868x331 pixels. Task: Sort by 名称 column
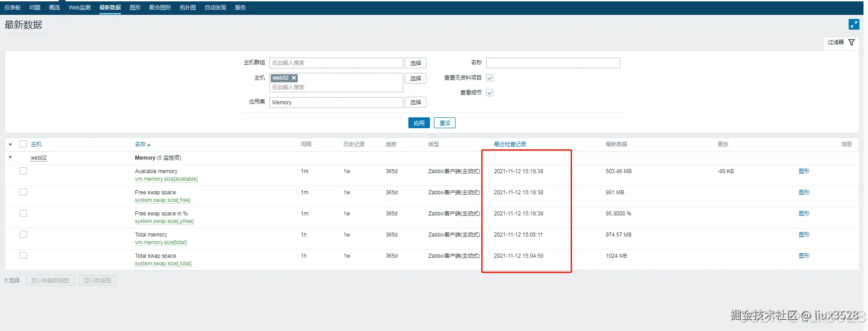143,144
